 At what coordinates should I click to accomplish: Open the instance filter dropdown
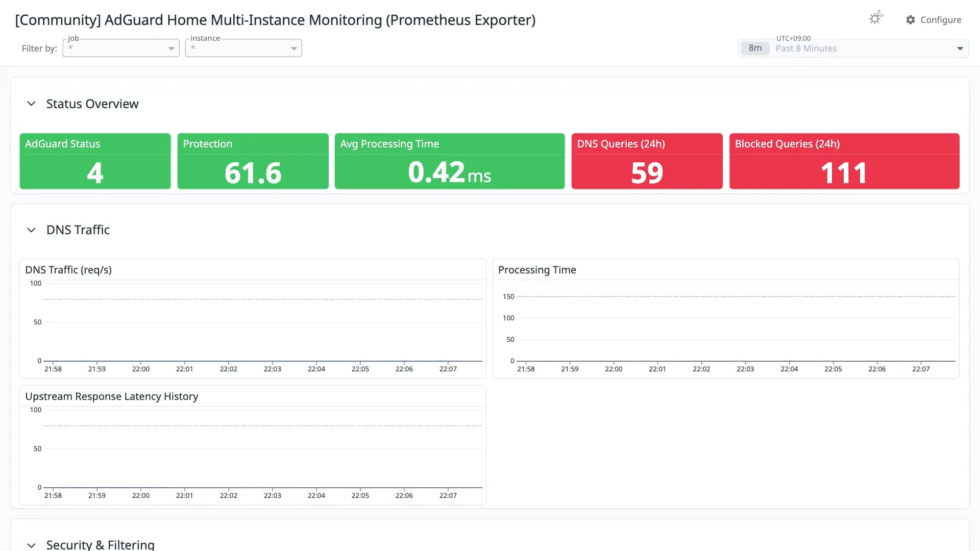coord(243,48)
